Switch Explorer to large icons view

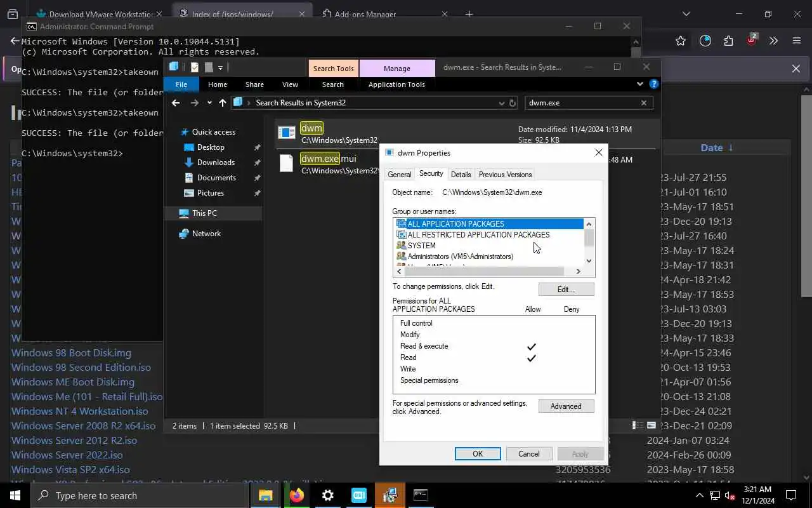pyautogui.click(x=651, y=425)
